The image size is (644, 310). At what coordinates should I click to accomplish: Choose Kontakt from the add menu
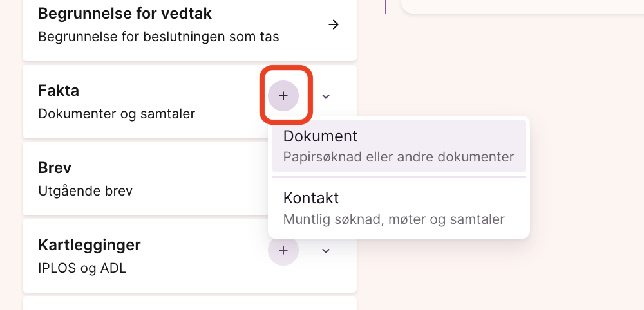pyautogui.click(x=311, y=198)
